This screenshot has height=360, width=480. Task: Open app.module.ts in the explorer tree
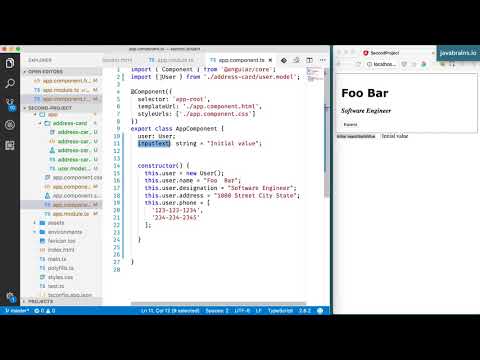coord(71,214)
